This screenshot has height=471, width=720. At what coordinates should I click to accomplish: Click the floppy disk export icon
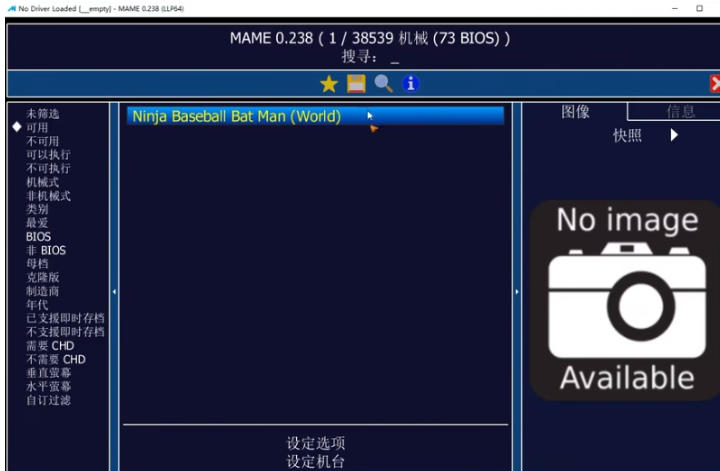click(x=356, y=84)
